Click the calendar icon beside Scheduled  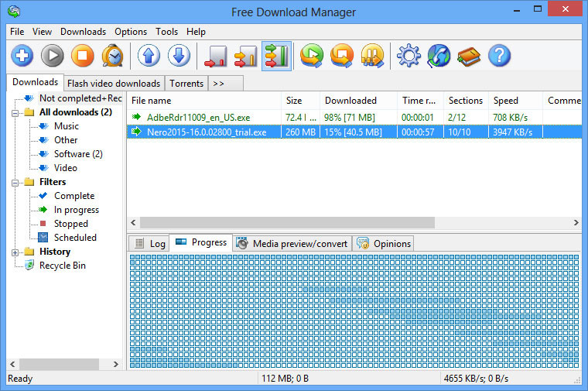point(43,237)
